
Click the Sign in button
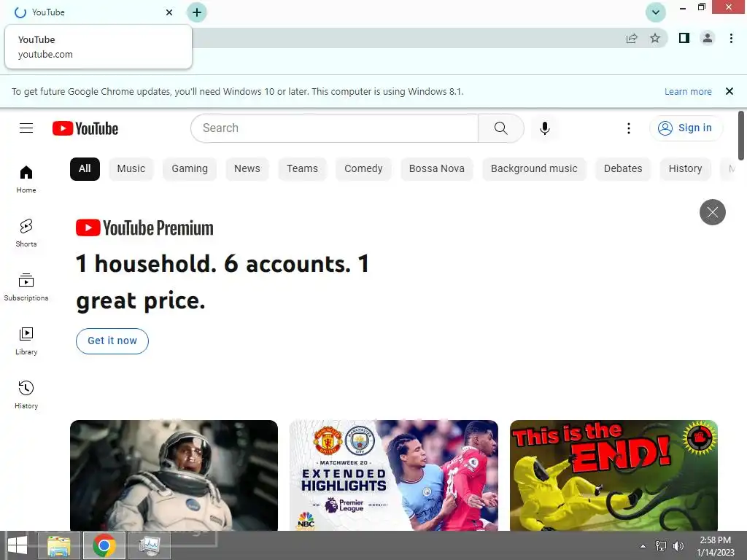686,128
